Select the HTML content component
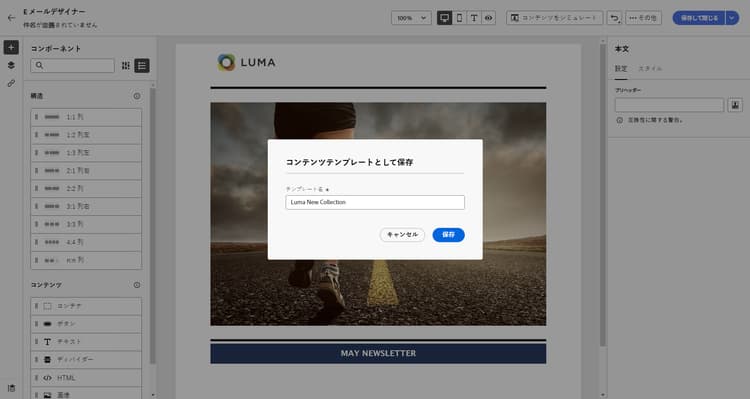 [86, 378]
